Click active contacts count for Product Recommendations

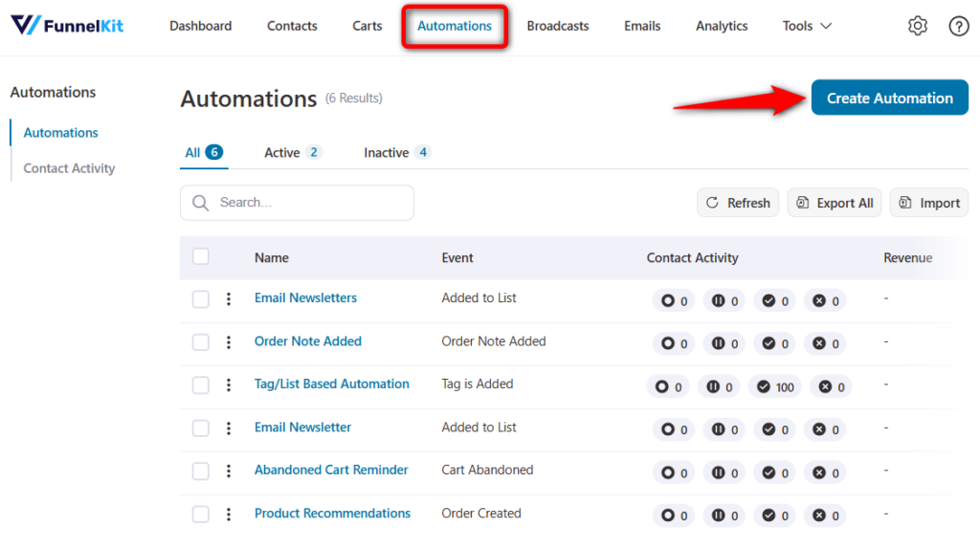[674, 516]
